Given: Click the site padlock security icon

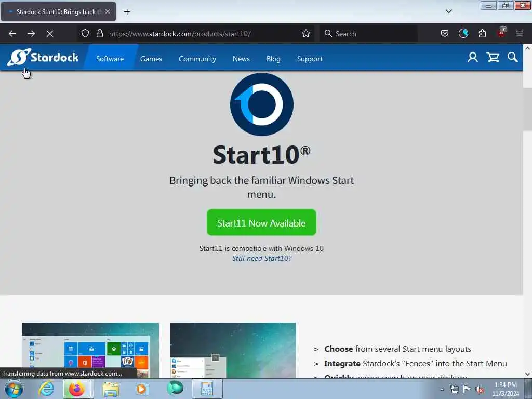Looking at the screenshot, I should point(99,33).
